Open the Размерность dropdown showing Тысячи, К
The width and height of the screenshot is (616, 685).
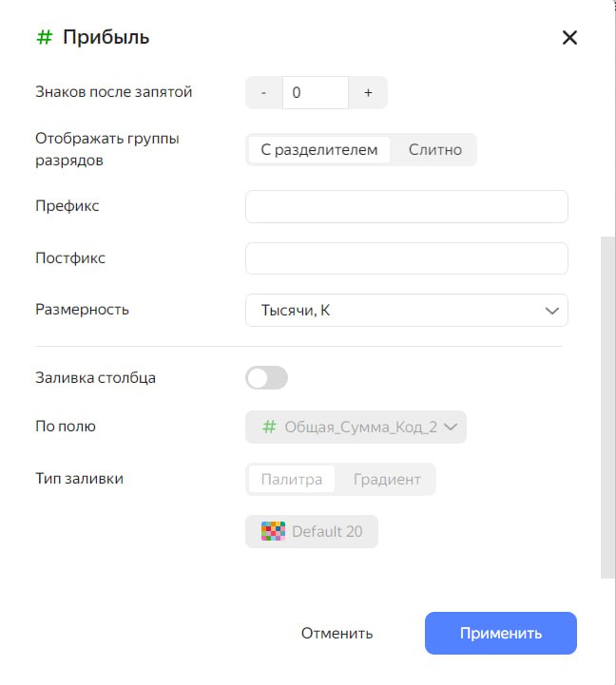pyautogui.click(x=407, y=310)
